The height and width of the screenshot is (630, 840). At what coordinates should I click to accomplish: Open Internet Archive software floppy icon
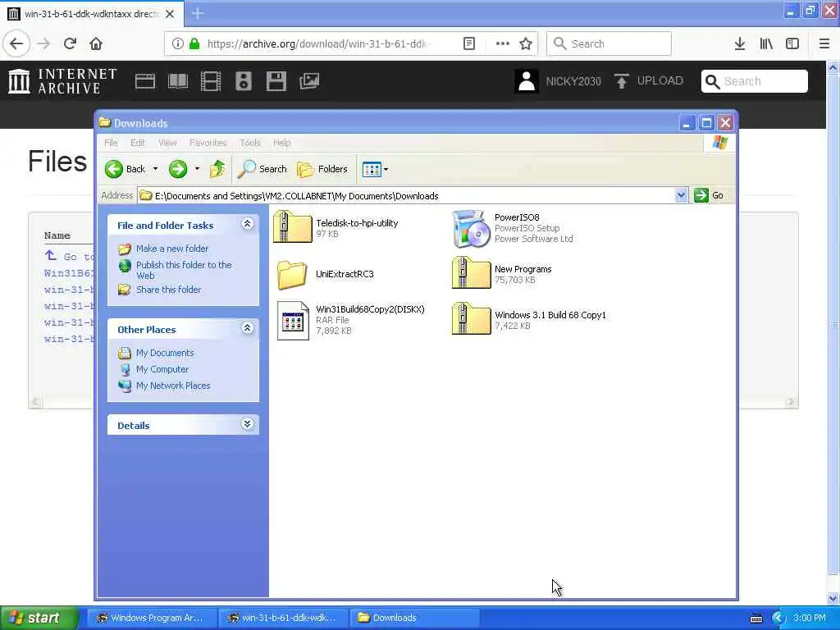pyautogui.click(x=276, y=81)
